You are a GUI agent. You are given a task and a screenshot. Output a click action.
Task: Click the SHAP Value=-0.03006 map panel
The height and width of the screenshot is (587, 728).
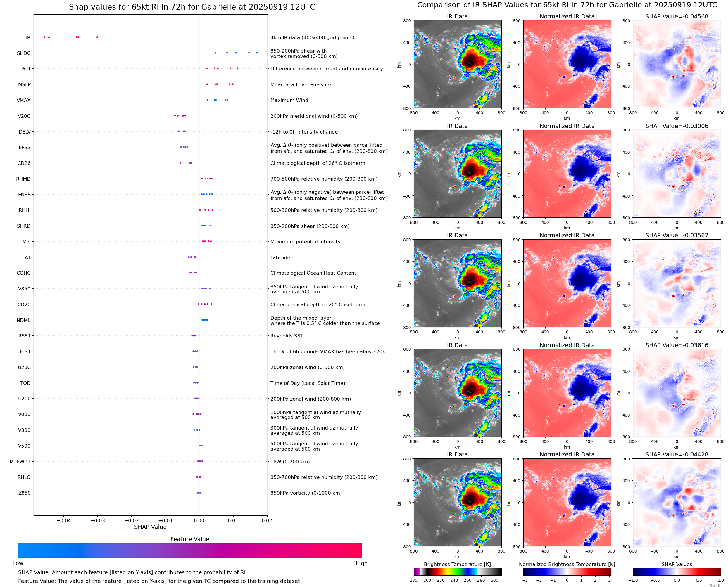[677, 174]
